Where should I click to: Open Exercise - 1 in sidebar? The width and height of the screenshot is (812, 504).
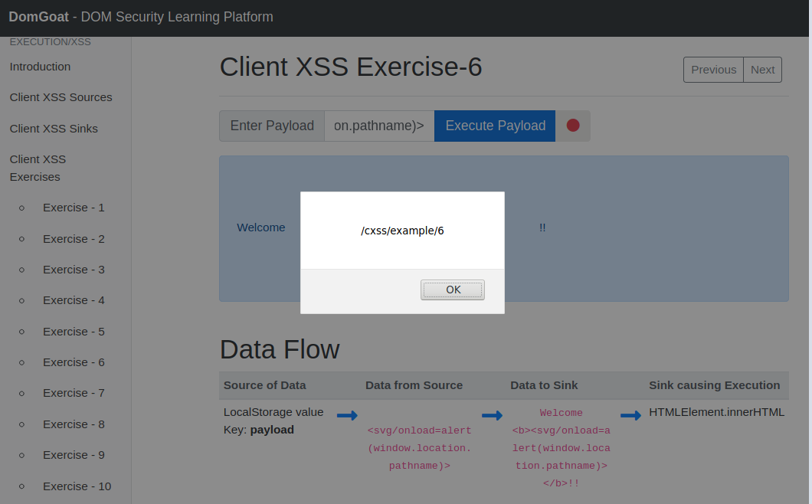tap(74, 208)
